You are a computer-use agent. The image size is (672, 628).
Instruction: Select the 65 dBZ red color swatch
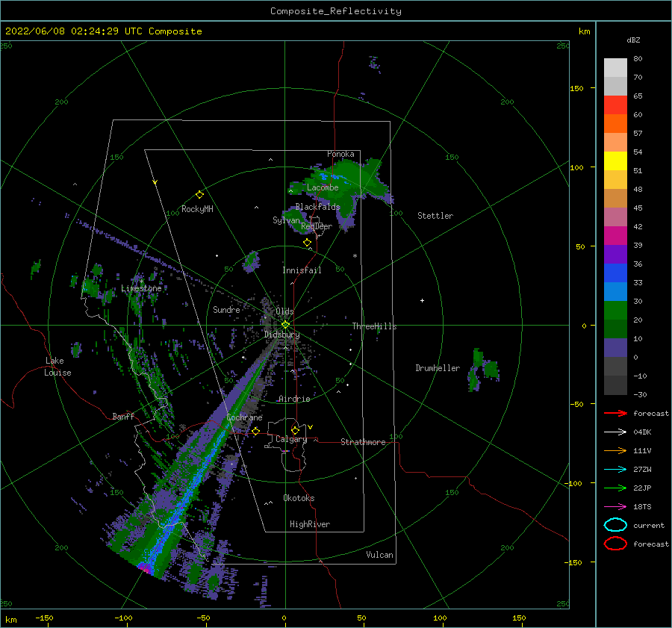point(615,105)
